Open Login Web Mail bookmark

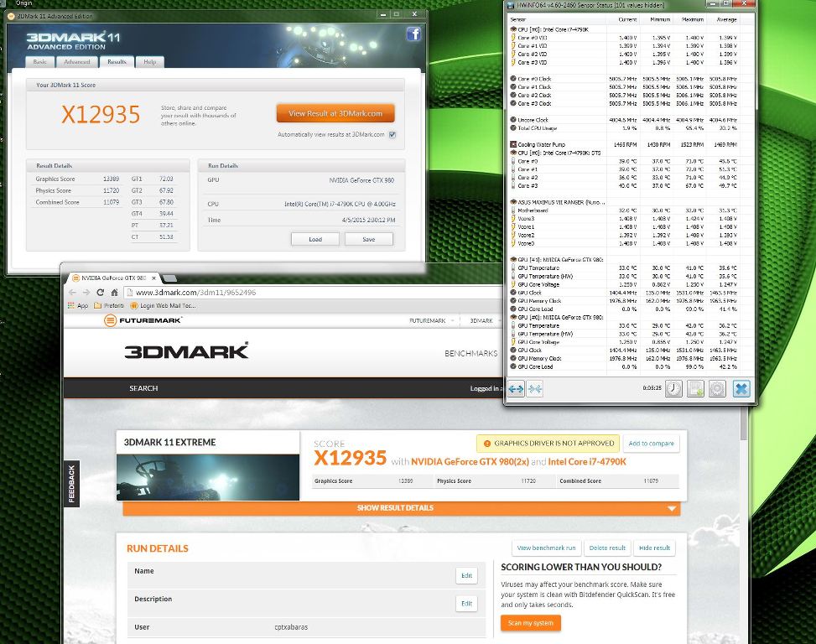(163, 306)
